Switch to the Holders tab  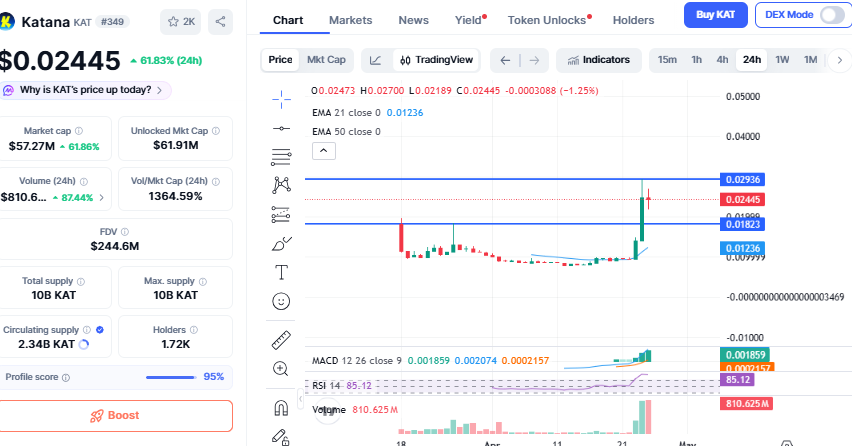point(633,20)
